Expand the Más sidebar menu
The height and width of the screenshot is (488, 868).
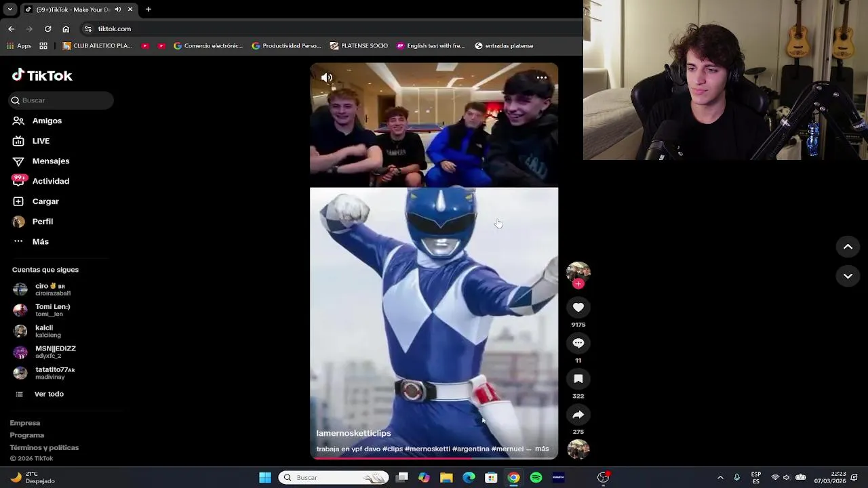pyautogui.click(x=31, y=242)
